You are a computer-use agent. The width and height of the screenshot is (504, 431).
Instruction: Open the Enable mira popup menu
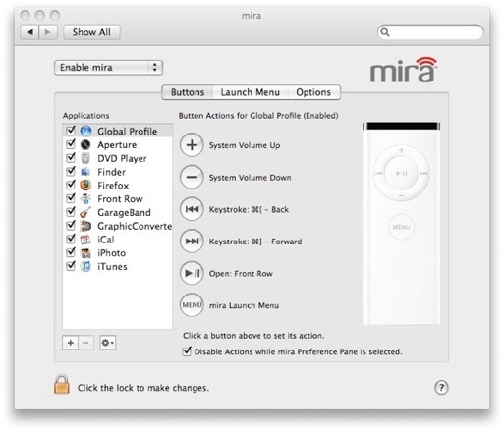108,68
